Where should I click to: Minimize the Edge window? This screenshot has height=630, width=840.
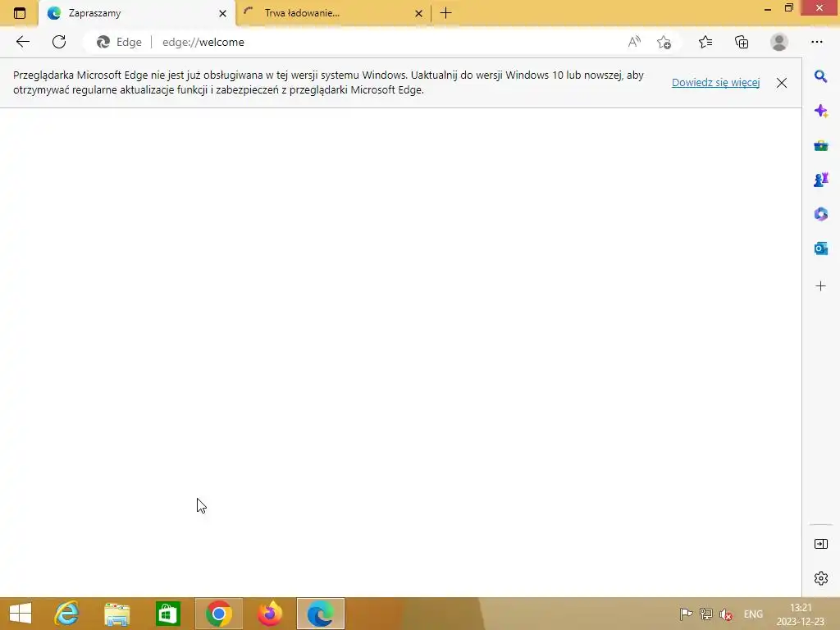click(x=768, y=8)
